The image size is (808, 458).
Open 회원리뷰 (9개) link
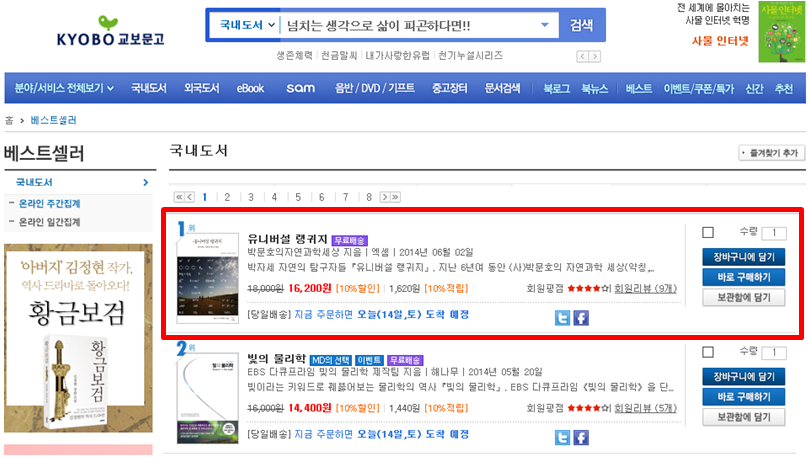pos(645,288)
